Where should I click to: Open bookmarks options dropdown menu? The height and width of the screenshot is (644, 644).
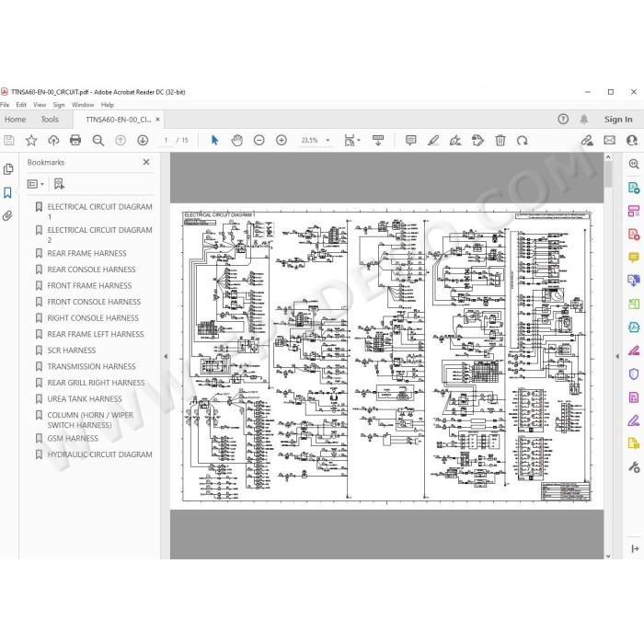pos(35,184)
